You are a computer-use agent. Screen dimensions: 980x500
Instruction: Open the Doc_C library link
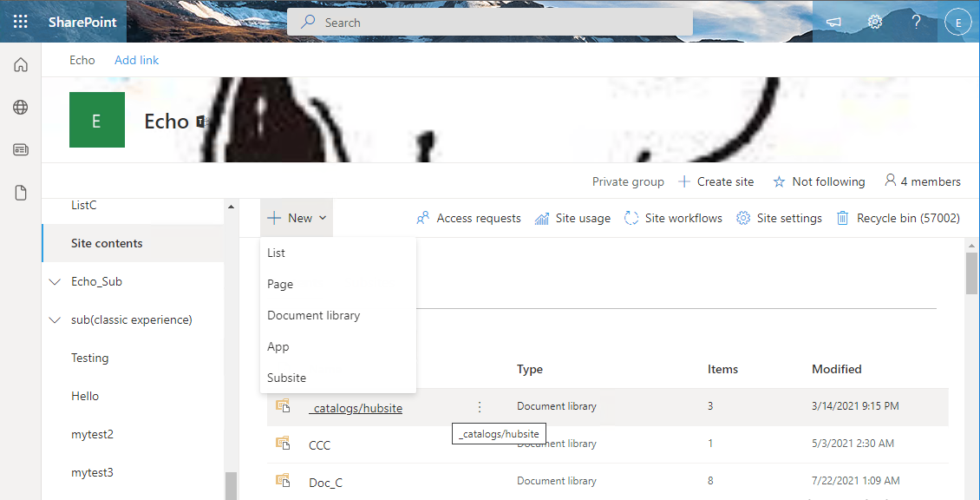pyautogui.click(x=325, y=484)
